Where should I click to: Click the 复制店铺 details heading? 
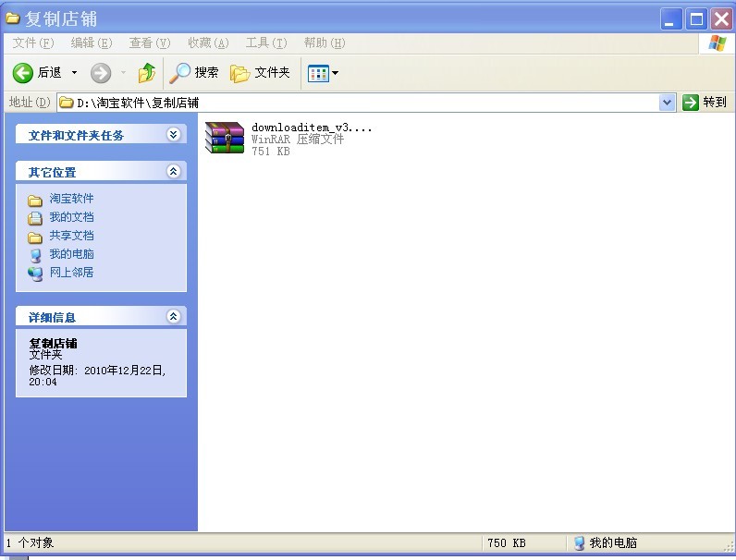coord(53,344)
